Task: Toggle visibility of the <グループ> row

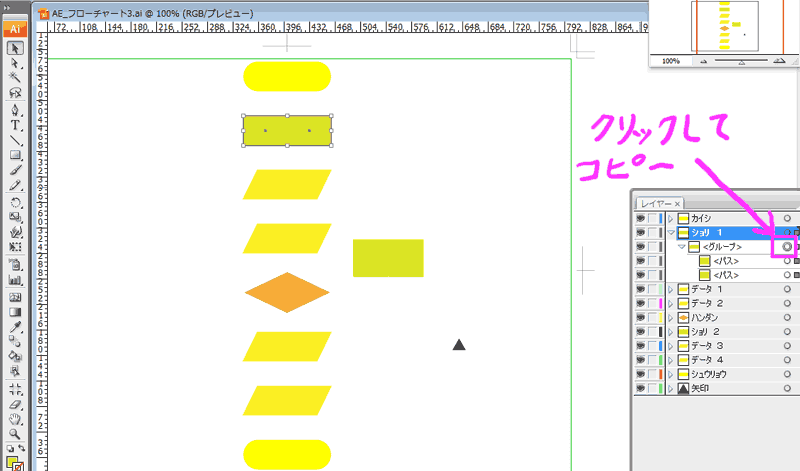Action: 641,247
